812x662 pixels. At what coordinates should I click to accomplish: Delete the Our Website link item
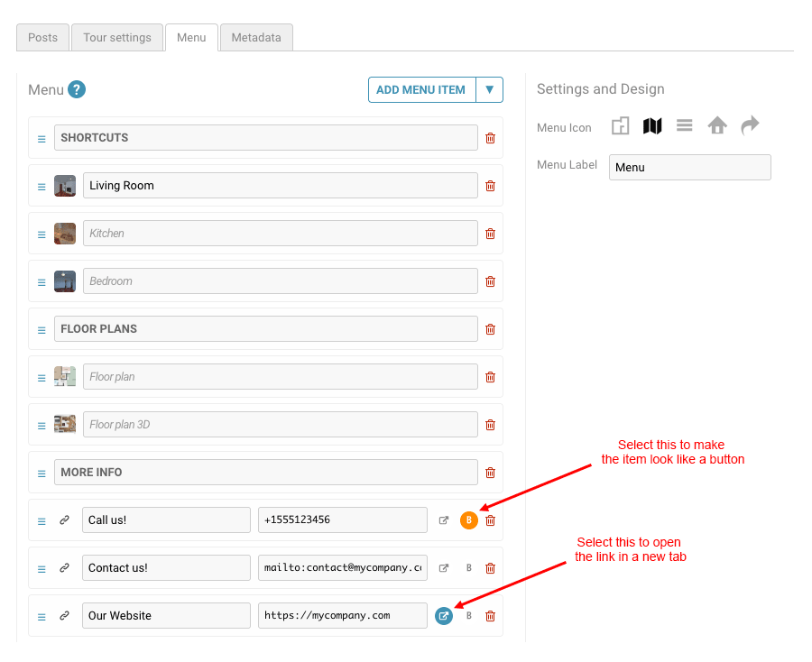(x=490, y=616)
